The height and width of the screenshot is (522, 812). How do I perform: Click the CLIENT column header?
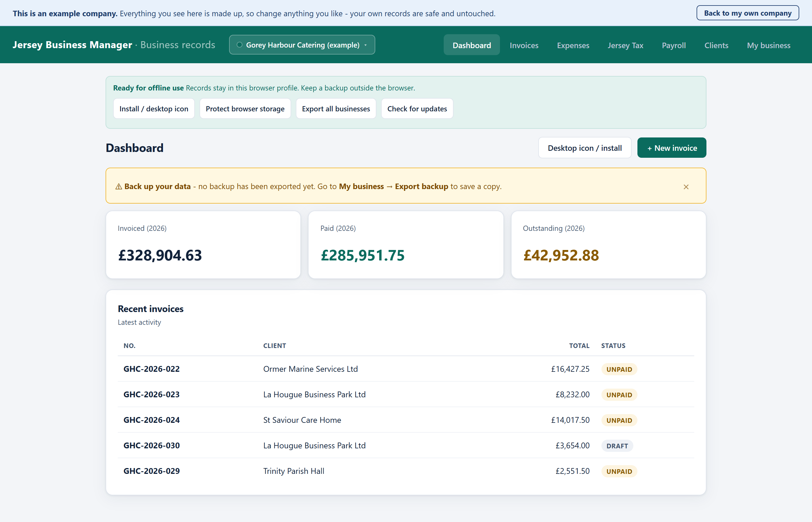[x=275, y=345]
